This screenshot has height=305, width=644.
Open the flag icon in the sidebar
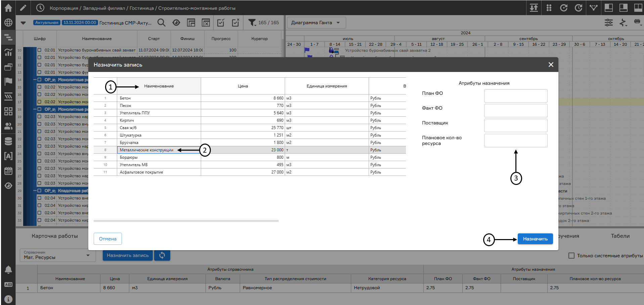(8, 82)
